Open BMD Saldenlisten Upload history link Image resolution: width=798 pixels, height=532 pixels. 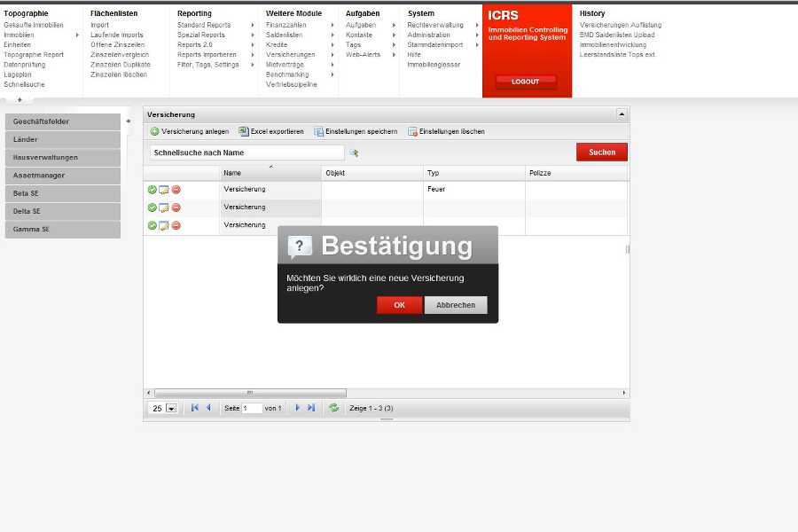point(617,35)
